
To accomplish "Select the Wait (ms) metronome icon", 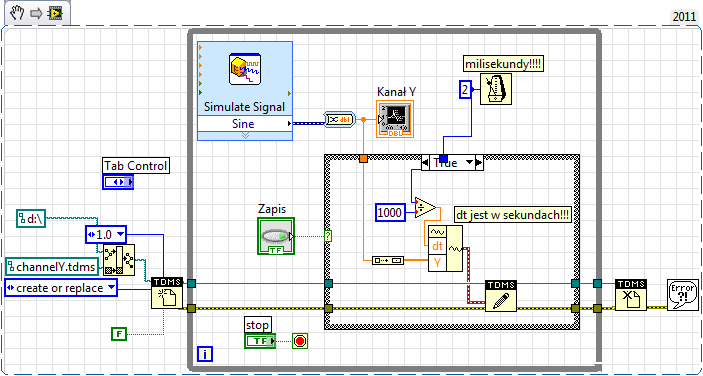I will pyautogui.click(x=496, y=89).
